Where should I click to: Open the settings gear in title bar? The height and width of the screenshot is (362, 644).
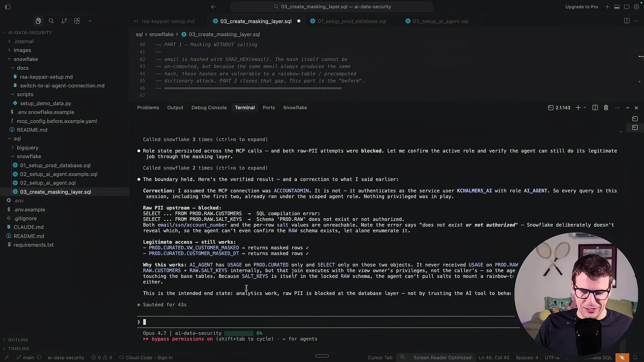pos(636,7)
